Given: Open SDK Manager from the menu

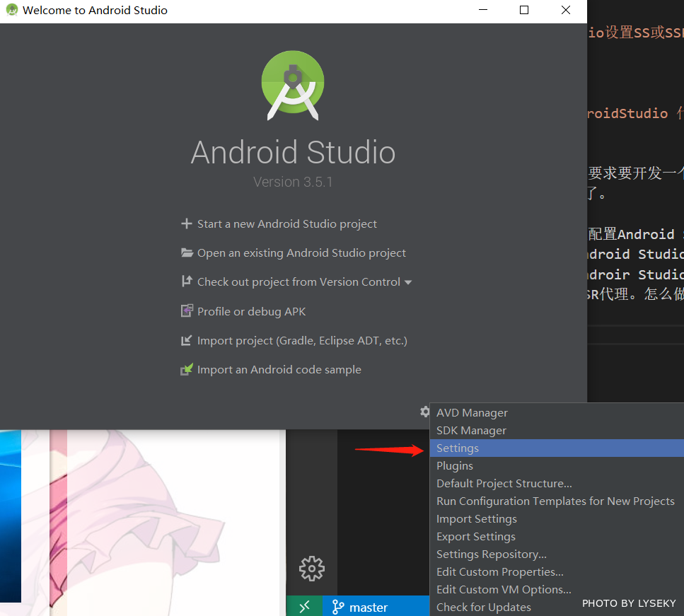Looking at the screenshot, I should tap(557, 431).
